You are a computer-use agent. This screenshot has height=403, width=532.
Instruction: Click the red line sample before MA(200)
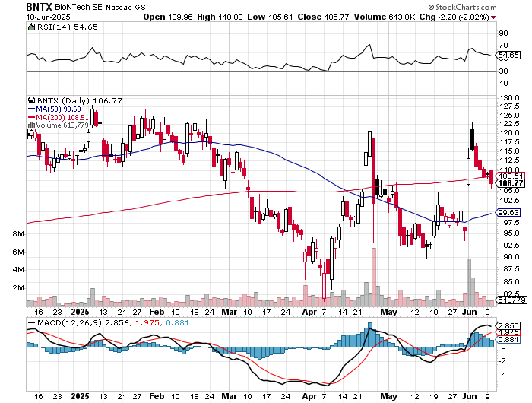32,117
